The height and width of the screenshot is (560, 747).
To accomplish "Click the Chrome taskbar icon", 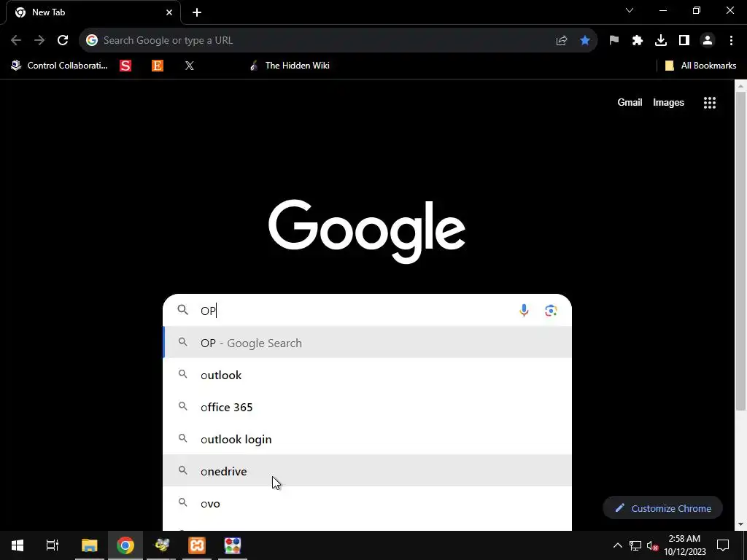I will (125, 545).
